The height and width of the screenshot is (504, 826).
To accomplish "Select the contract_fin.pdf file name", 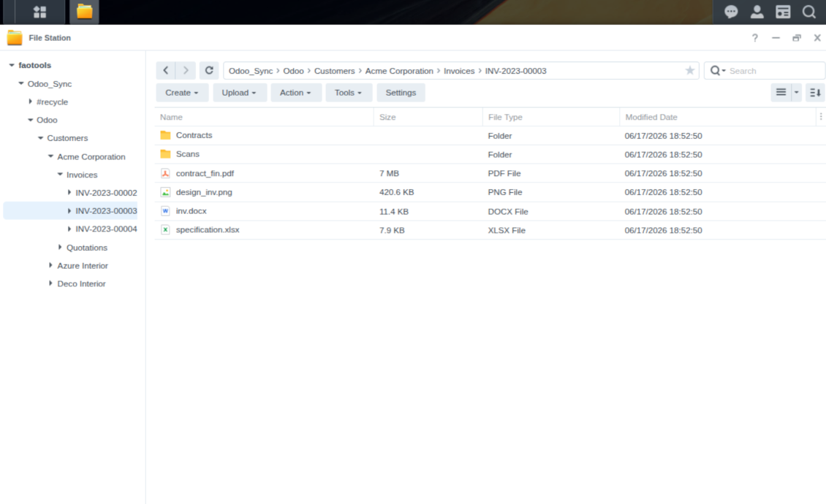I will coord(205,173).
